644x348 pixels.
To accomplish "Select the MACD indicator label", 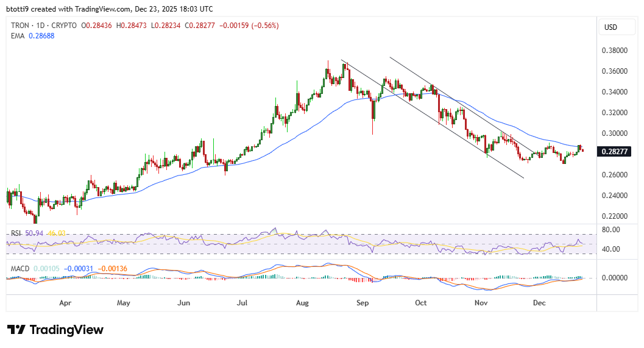I will [x=19, y=268].
